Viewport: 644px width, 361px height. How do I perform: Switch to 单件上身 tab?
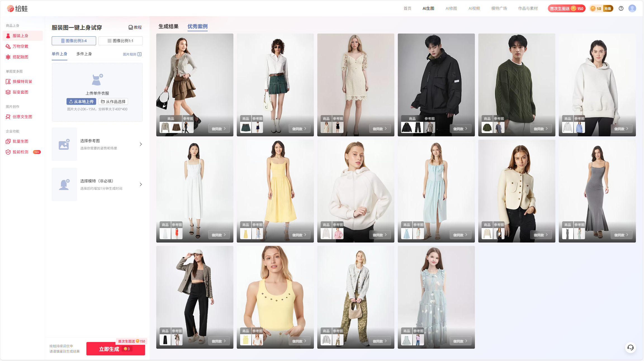pyautogui.click(x=60, y=54)
